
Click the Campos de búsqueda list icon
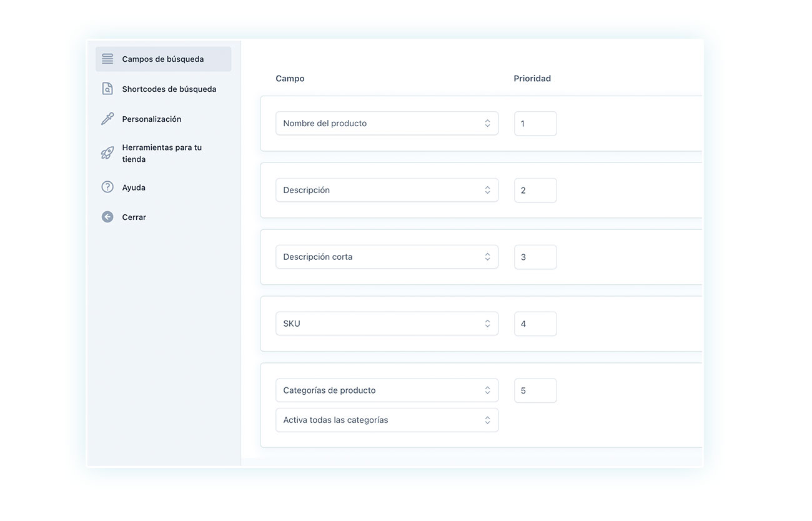[107, 59]
